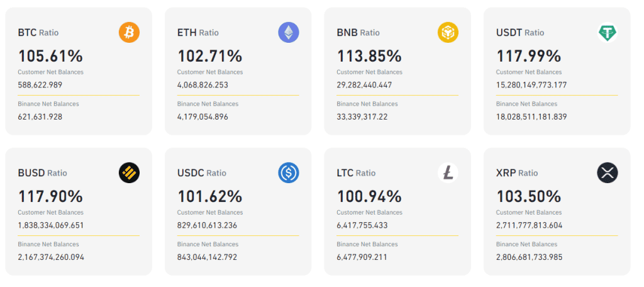
Task: Click BNB customer balance 29,282,440.447
Action: click(364, 85)
